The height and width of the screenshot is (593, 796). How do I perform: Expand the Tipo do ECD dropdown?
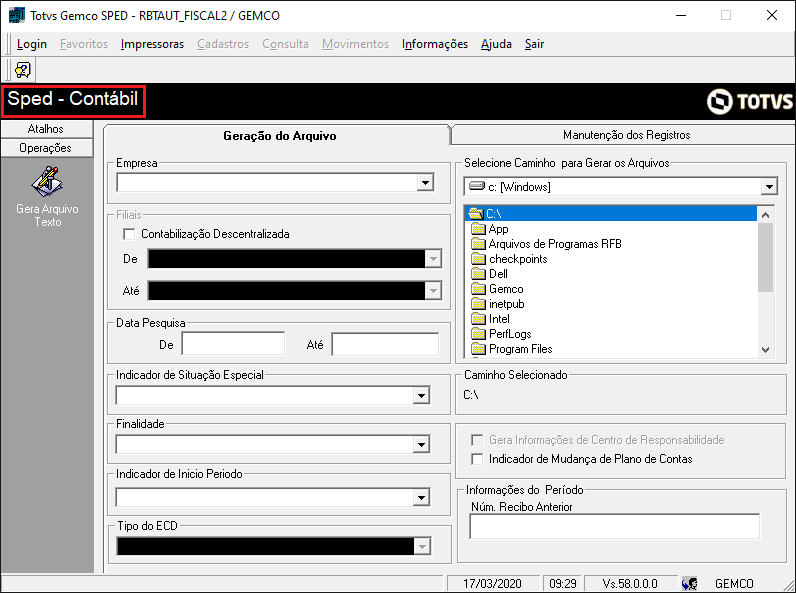tap(421, 546)
